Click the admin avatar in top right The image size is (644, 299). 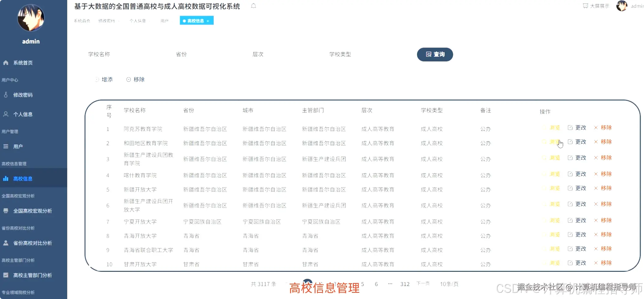(621, 6)
